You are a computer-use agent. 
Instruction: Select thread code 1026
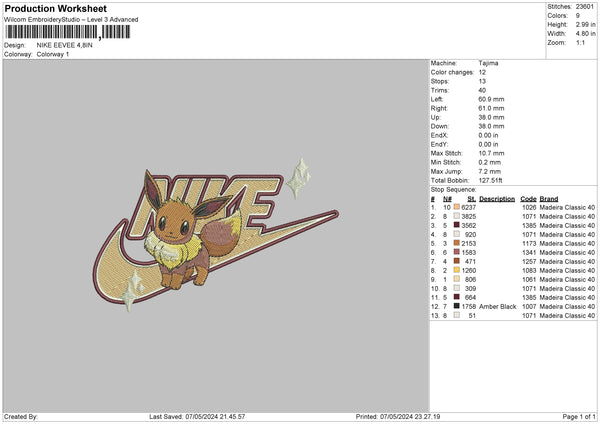point(529,207)
